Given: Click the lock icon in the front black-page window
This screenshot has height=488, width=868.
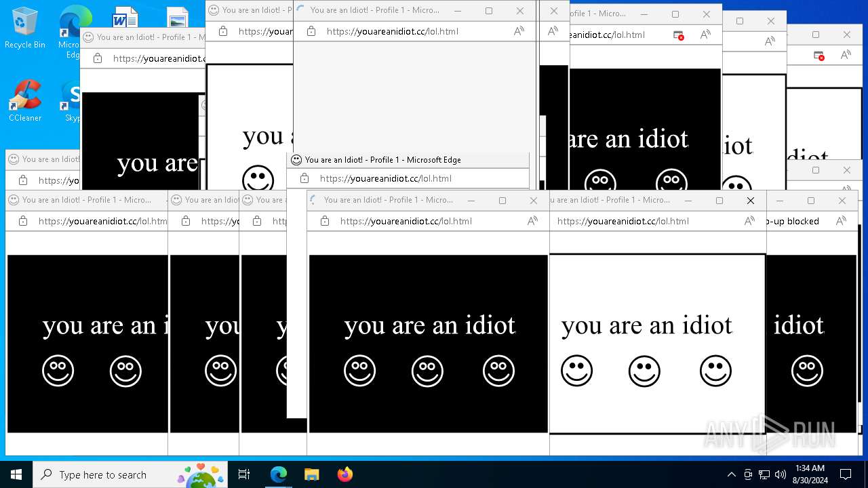Looking at the screenshot, I should pyautogui.click(x=324, y=221).
